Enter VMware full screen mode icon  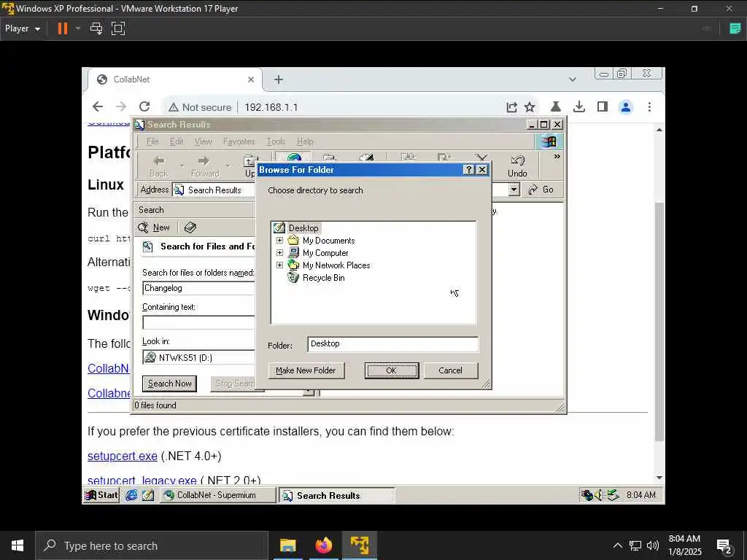click(118, 28)
